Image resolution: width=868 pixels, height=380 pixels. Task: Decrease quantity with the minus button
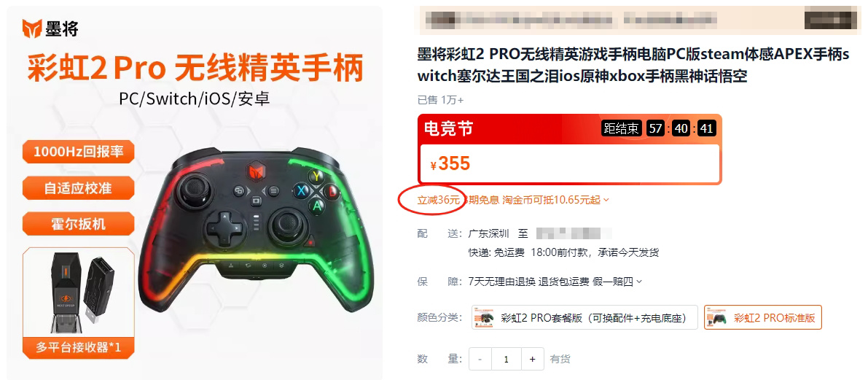480,359
